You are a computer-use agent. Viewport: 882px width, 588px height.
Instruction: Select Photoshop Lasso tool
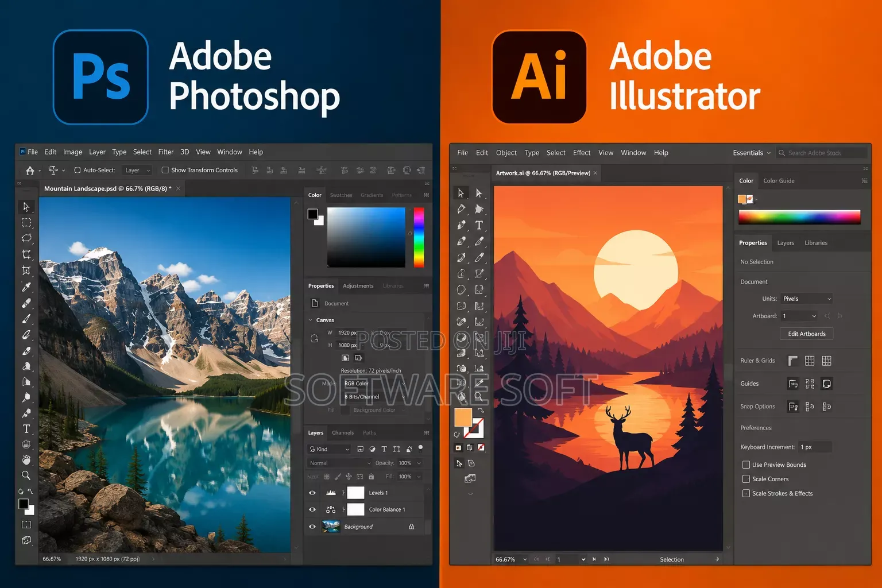pyautogui.click(x=26, y=238)
